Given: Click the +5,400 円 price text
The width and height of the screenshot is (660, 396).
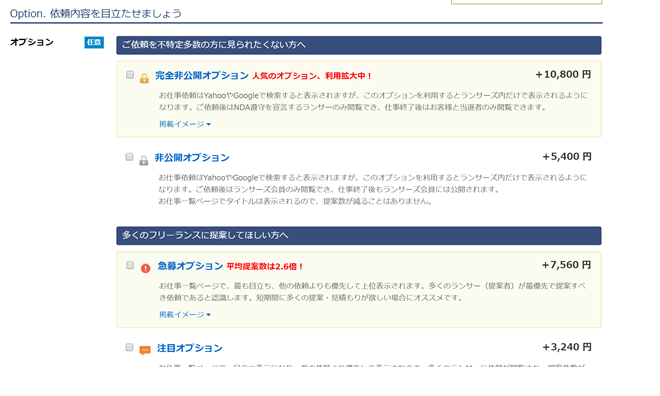Looking at the screenshot, I should tap(567, 157).
